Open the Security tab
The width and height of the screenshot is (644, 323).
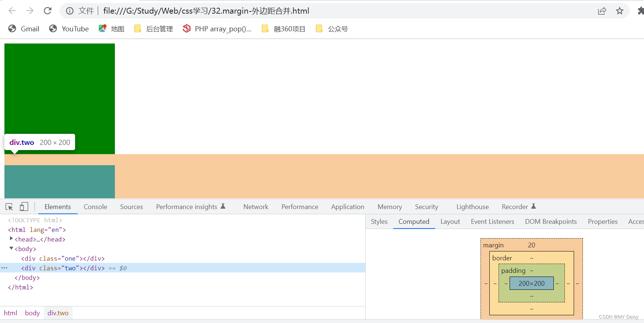[x=426, y=207]
